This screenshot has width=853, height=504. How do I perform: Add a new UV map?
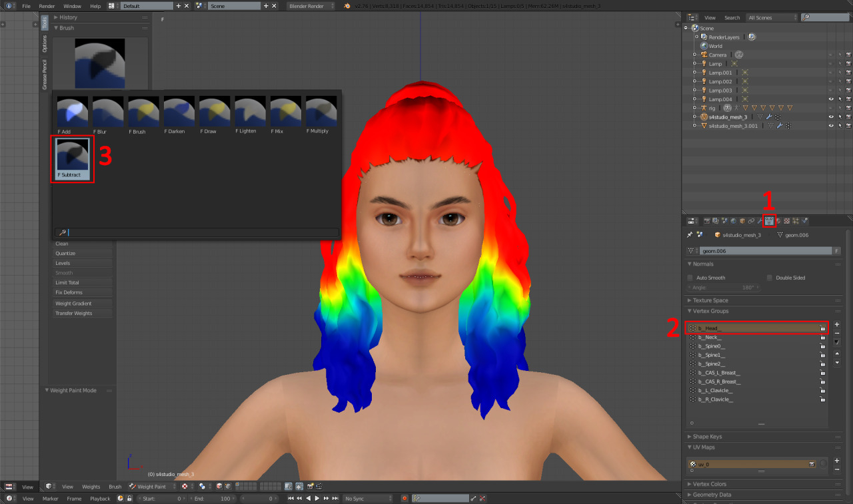837,460
